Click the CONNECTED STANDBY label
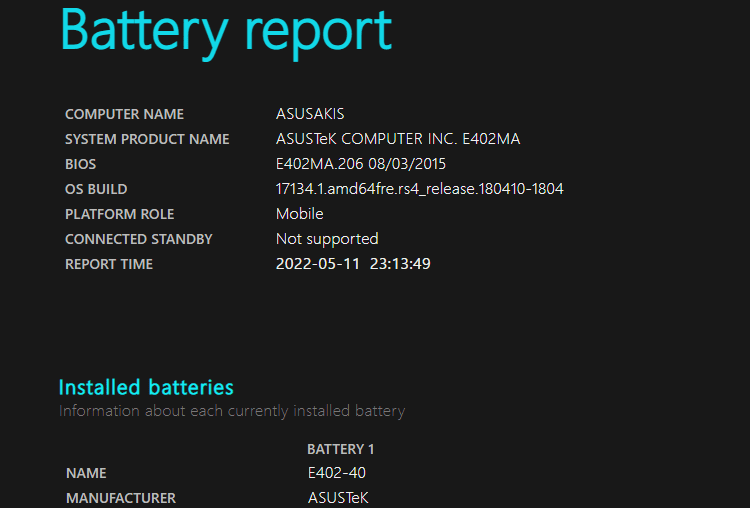 click(139, 239)
